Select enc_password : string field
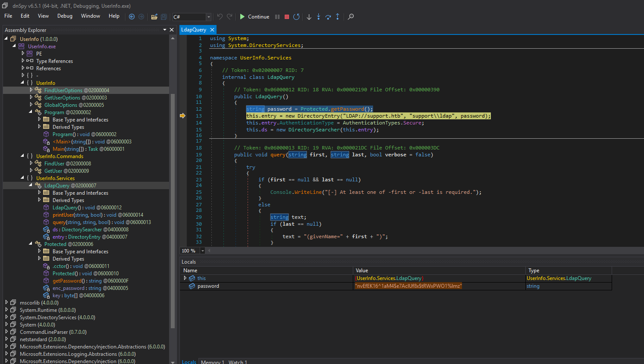The image size is (644, 364). pos(90,288)
